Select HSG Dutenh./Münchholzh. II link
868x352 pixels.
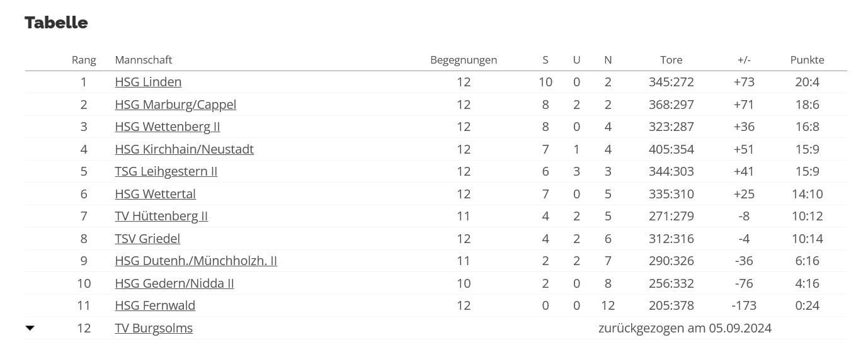196,261
